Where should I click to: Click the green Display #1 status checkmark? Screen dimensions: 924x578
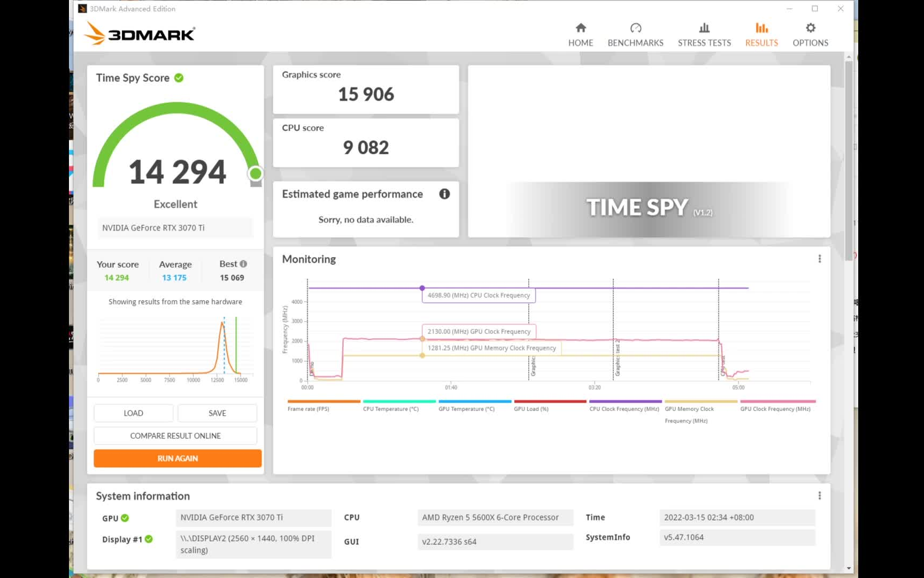pos(149,539)
